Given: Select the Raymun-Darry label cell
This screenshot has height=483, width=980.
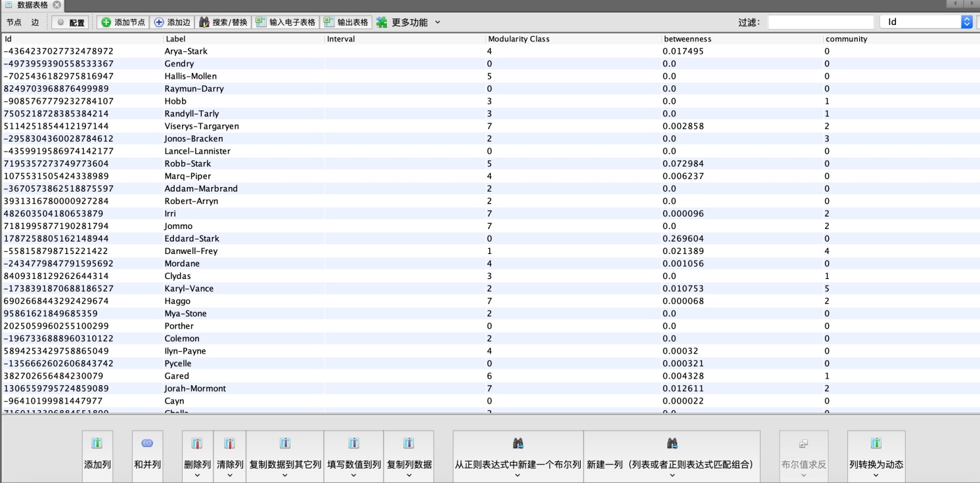Looking at the screenshot, I should pos(194,89).
